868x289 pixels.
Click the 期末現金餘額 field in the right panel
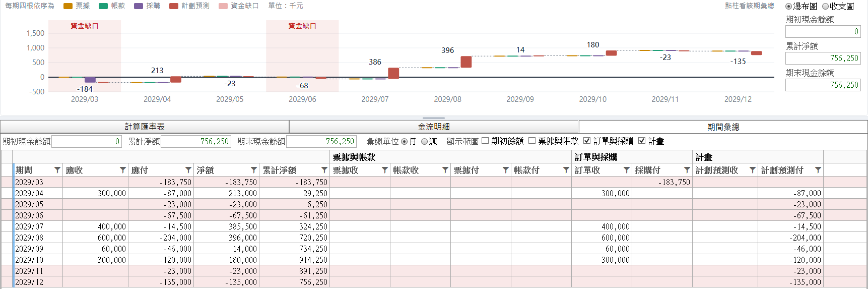[x=823, y=85]
